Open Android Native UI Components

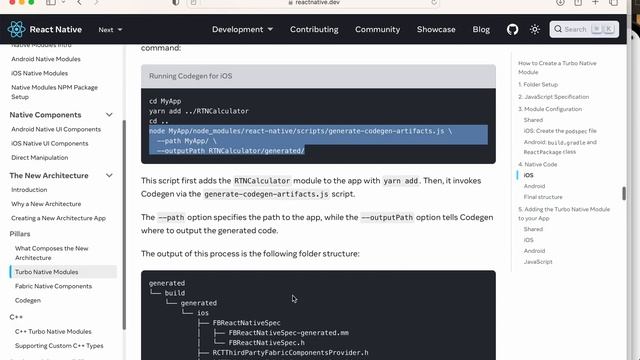pyautogui.click(x=56, y=129)
